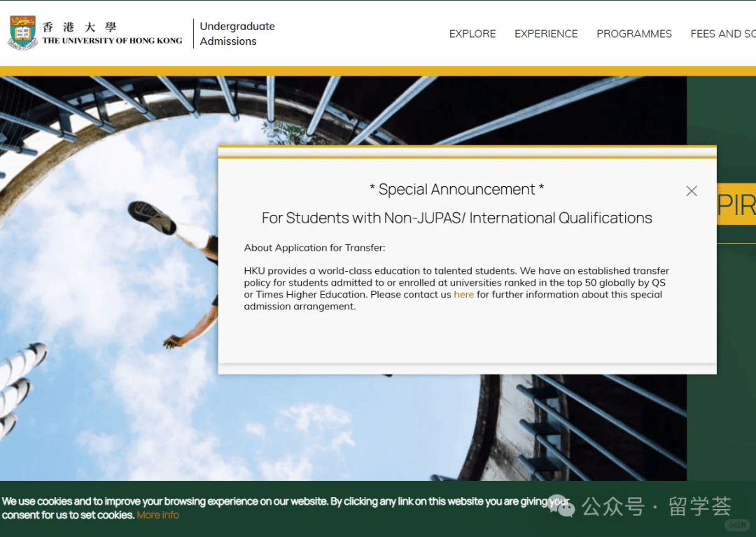Click 'THE UNIVERSITY OF HONG KONG' wordmark

pyautogui.click(x=112, y=41)
